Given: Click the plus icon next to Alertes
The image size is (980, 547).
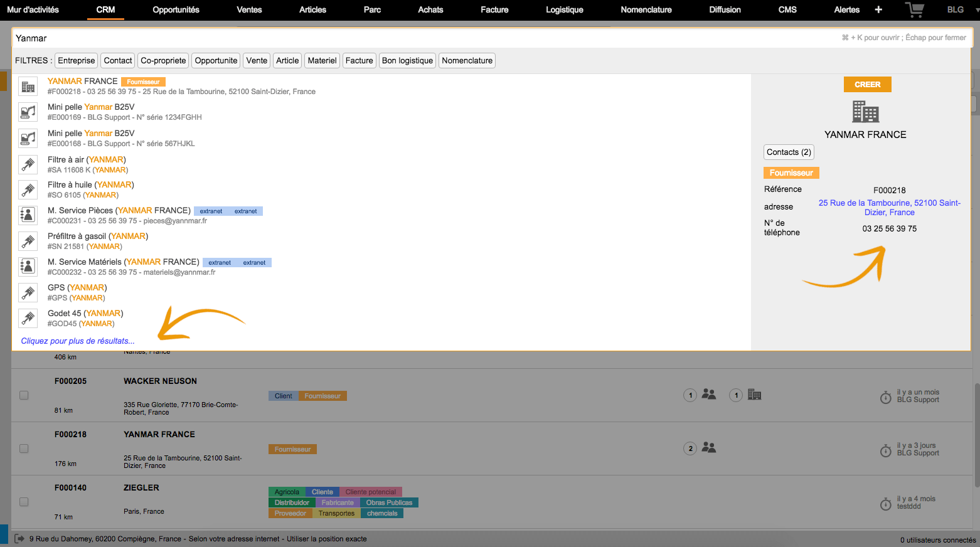Looking at the screenshot, I should tap(878, 9).
